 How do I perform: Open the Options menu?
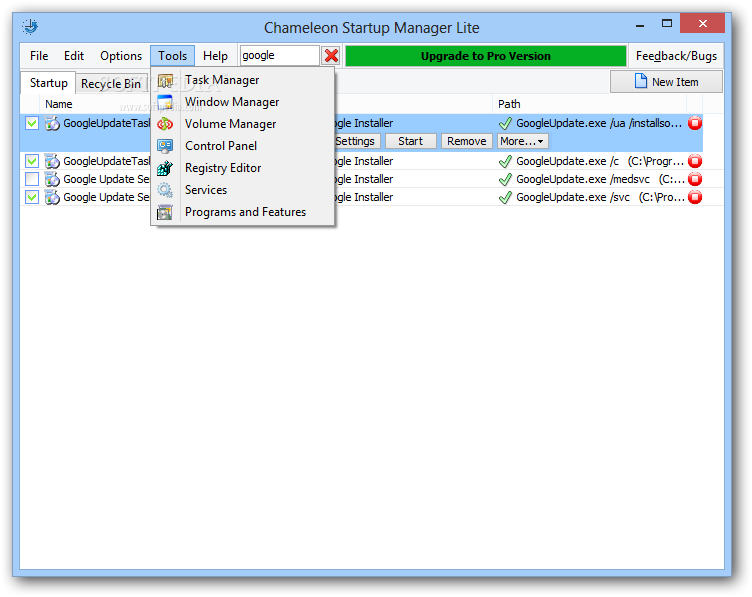pyautogui.click(x=121, y=56)
